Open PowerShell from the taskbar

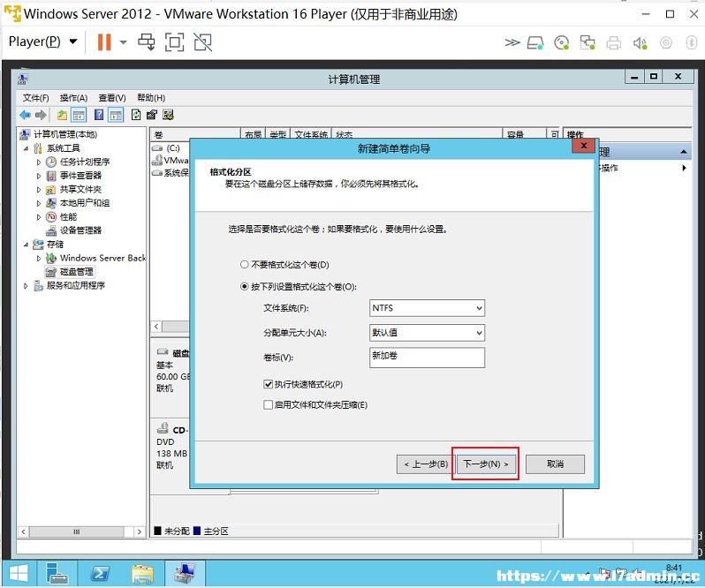click(100, 574)
